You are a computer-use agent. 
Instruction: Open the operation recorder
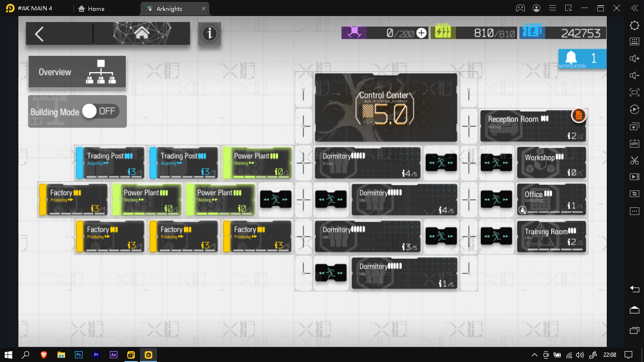click(635, 109)
